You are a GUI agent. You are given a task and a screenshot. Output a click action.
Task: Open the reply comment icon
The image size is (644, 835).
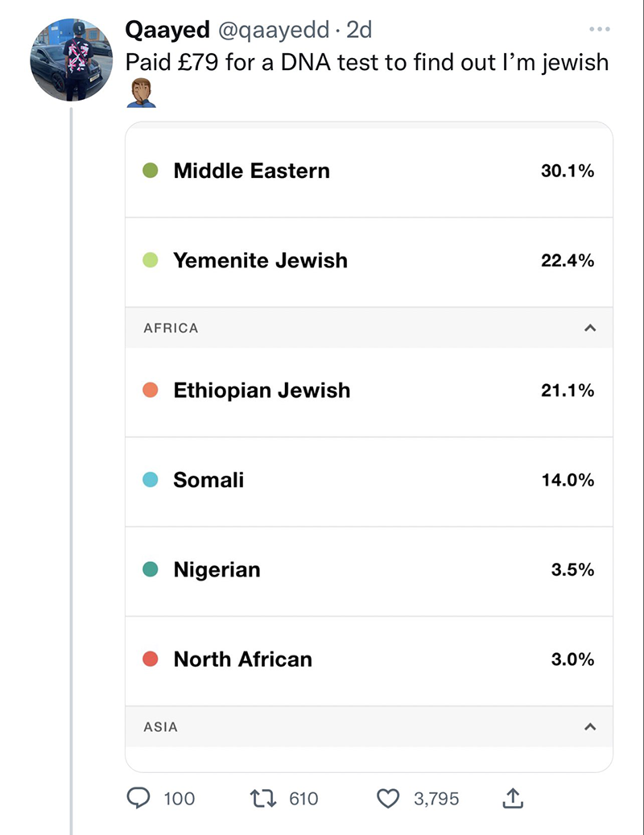click(x=138, y=798)
